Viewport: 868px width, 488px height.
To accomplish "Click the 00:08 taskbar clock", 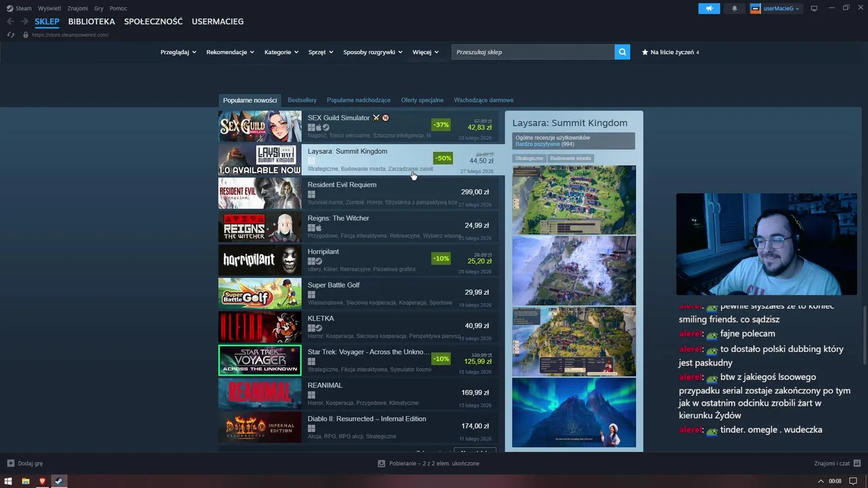I will [x=835, y=481].
